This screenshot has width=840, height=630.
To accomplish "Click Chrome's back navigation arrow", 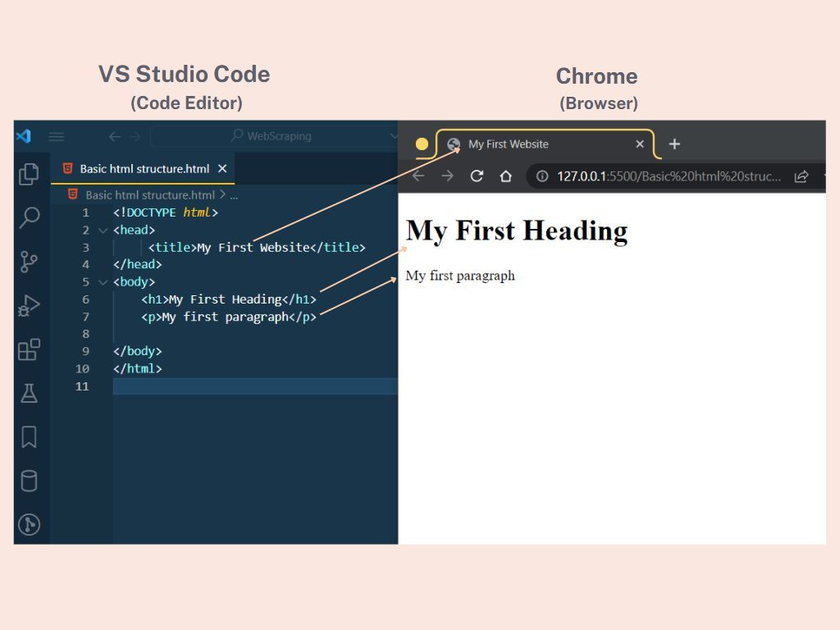I will pyautogui.click(x=418, y=176).
